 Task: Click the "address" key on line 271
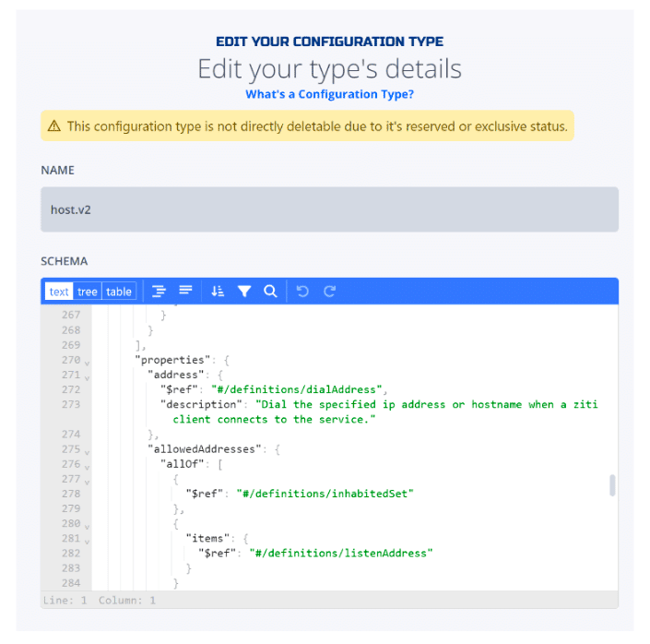pos(176,375)
